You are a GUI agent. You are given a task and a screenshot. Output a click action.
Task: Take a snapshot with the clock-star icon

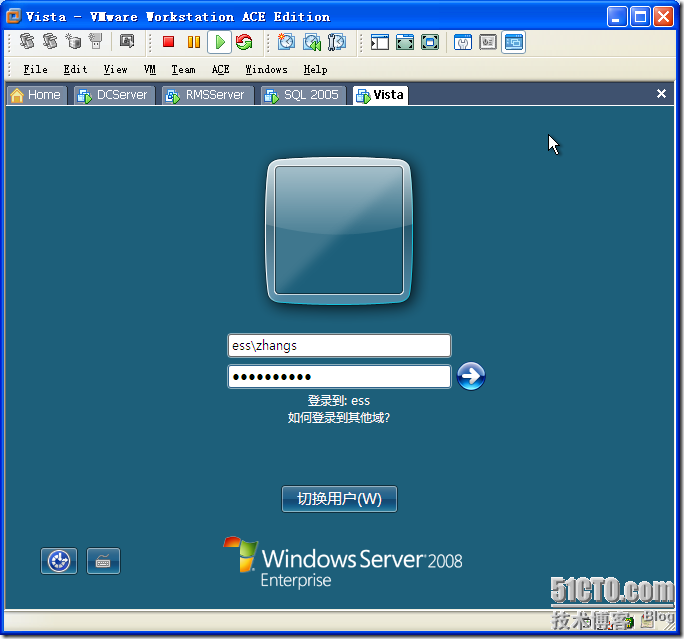coord(286,42)
